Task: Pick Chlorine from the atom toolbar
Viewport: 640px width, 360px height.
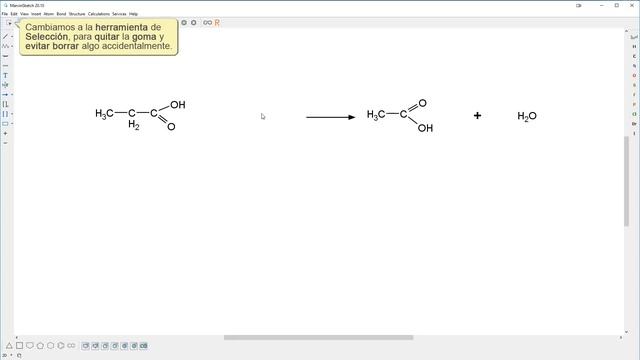Action: pyautogui.click(x=634, y=114)
